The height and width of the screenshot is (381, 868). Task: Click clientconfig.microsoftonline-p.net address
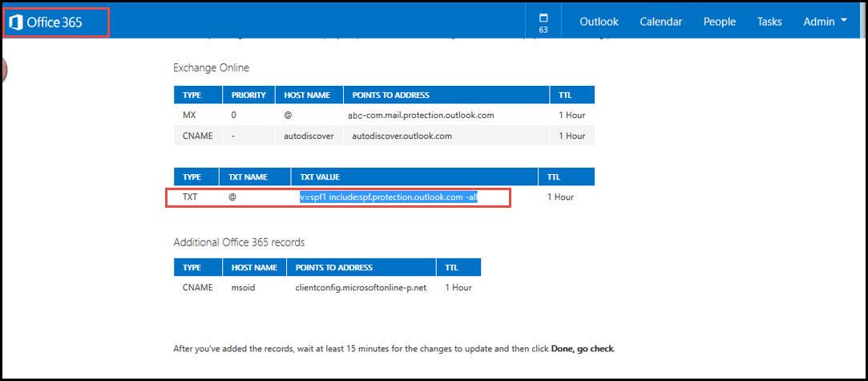click(x=361, y=288)
